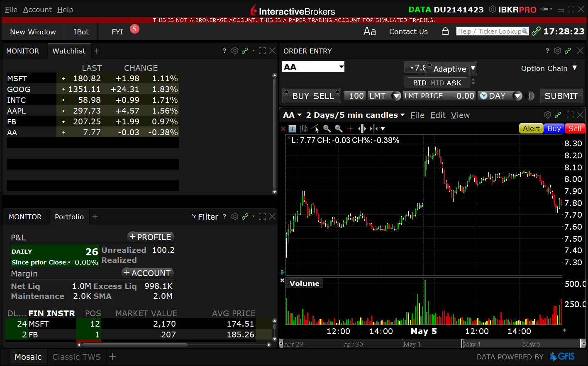Viewport: 588px width, 366px height.
Task: Open Portfolio panel settings gear
Action: pyautogui.click(x=235, y=216)
